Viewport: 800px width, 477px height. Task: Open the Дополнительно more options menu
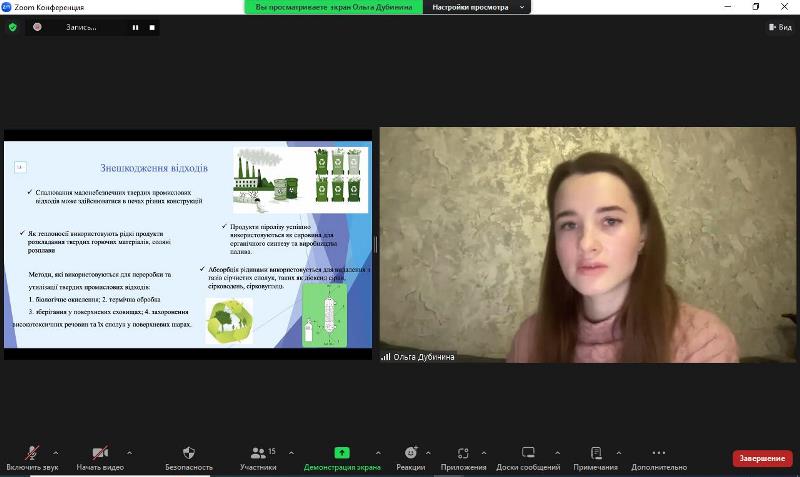[x=659, y=458]
